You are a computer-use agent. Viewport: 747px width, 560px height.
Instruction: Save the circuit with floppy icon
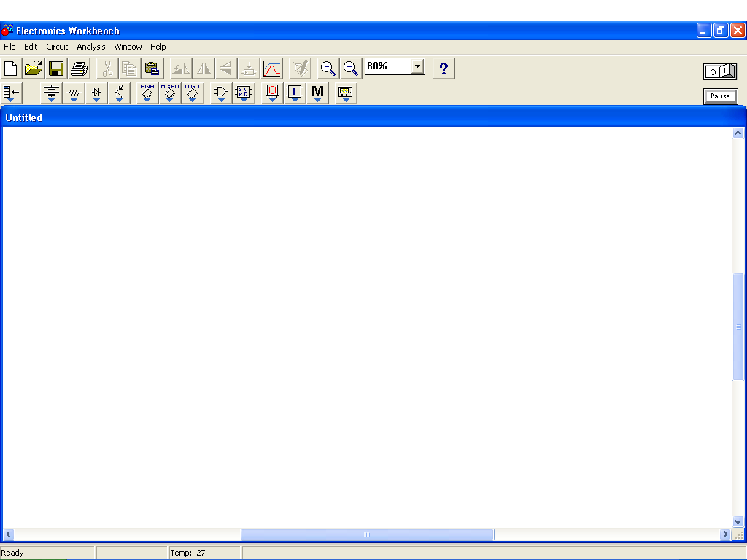tap(56, 69)
